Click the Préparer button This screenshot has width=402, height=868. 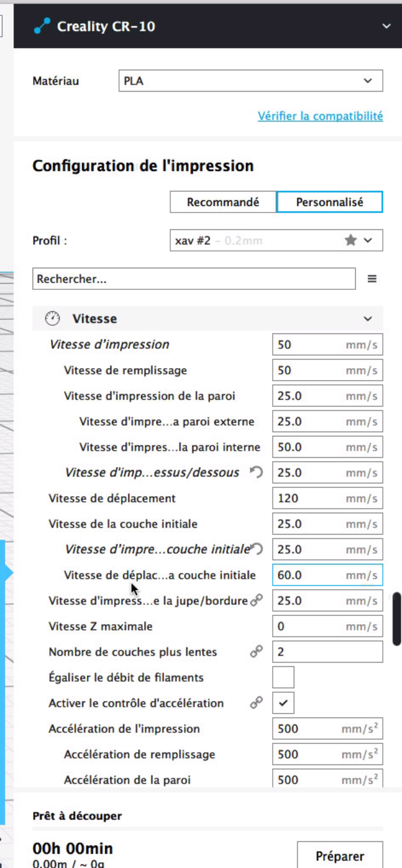(x=340, y=855)
